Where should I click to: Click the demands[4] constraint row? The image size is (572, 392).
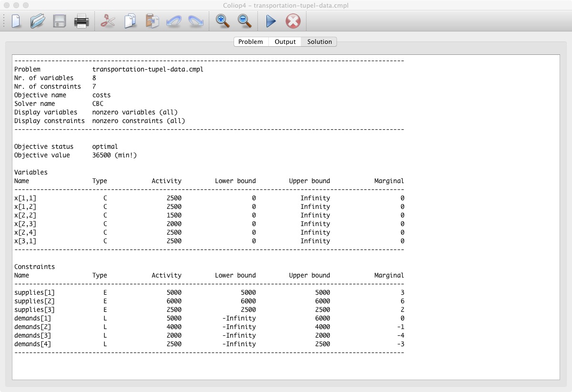(x=32, y=344)
